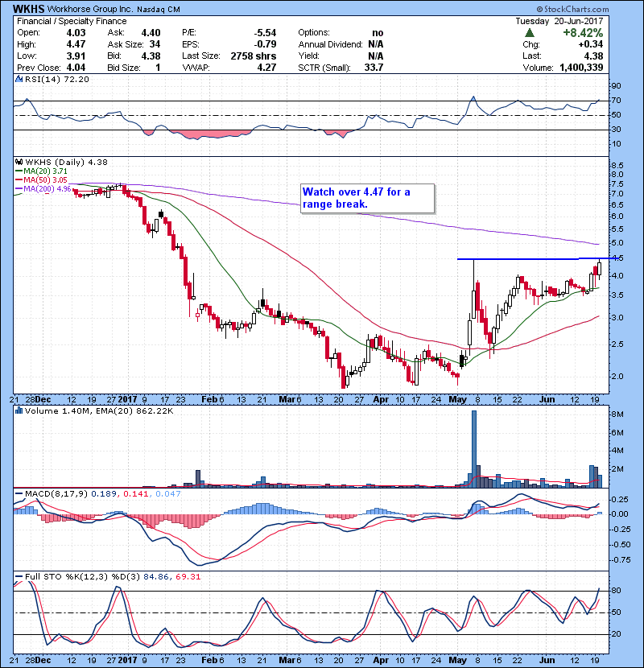Click the RSI indicator icon beside RSI(14)
Screen dimensions: 644x668
click(x=19, y=79)
